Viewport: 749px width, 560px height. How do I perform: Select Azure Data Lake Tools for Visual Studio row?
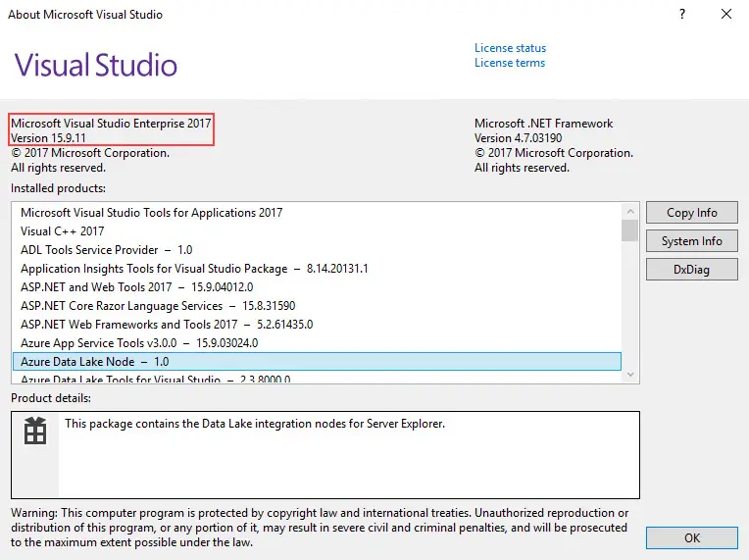[x=318, y=378]
